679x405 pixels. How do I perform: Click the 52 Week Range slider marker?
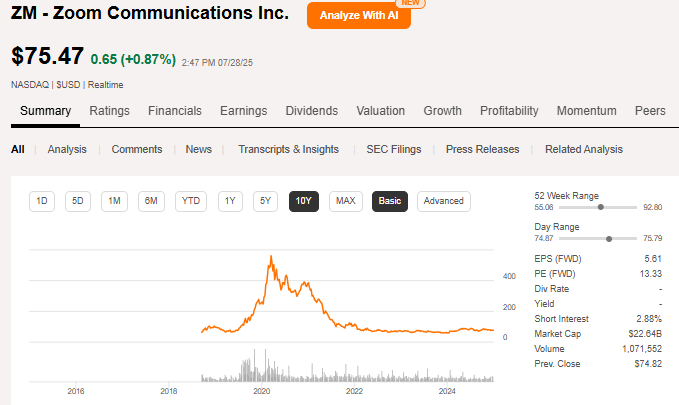601,207
